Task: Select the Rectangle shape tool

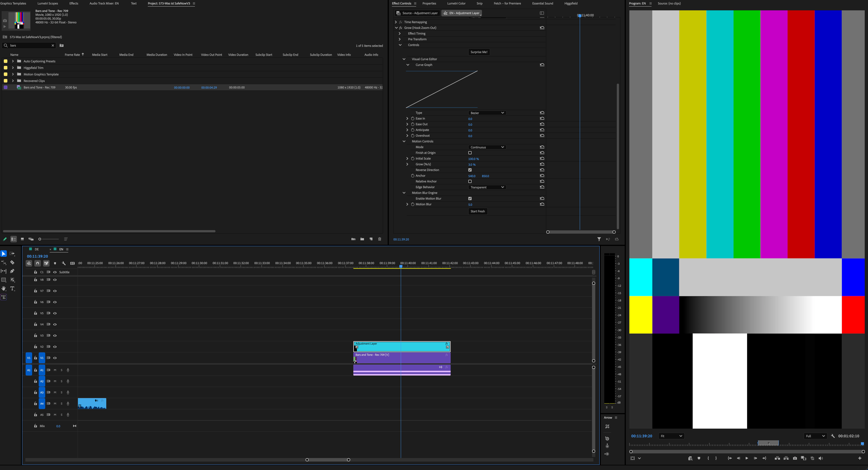Action: tap(4, 280)
